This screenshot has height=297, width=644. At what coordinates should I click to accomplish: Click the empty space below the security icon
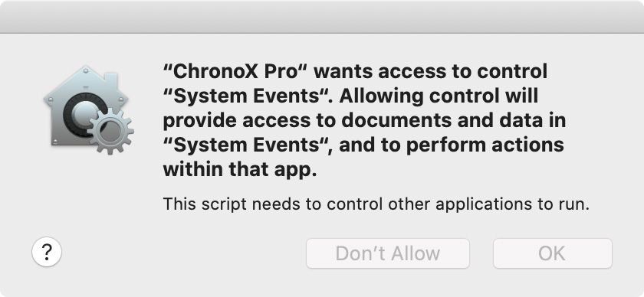click(x=88, y=193)
